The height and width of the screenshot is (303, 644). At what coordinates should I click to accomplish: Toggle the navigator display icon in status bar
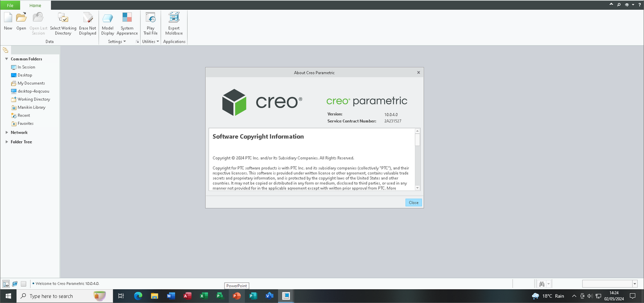[6, 284]
